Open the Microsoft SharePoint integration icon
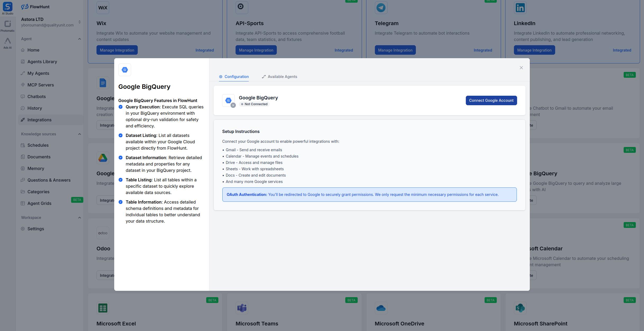Screen dimensions: 644x331 [x=520, y=308]
